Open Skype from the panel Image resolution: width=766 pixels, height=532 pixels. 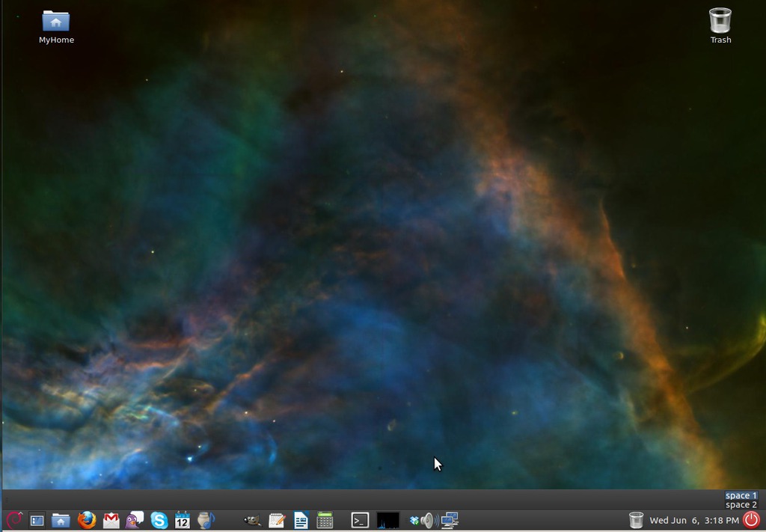[159, 520]
